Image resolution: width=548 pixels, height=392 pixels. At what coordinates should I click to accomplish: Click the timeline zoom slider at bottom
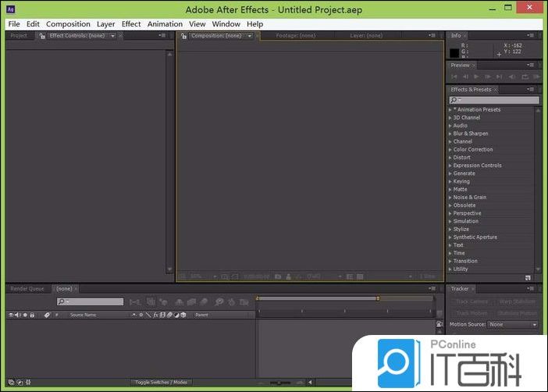pos(279,383)
